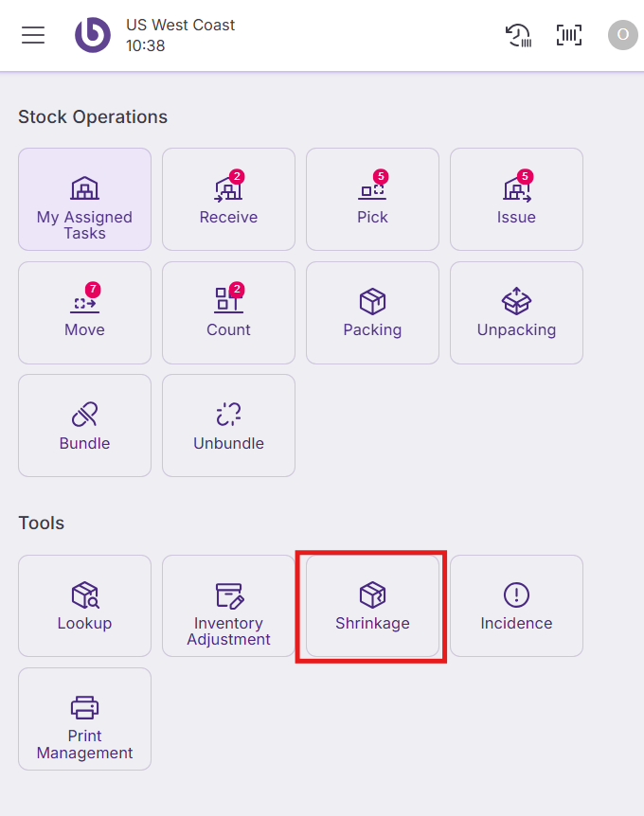Select the Bundle tile
This screenshot has height=816, width=644.
coord(84,425)
